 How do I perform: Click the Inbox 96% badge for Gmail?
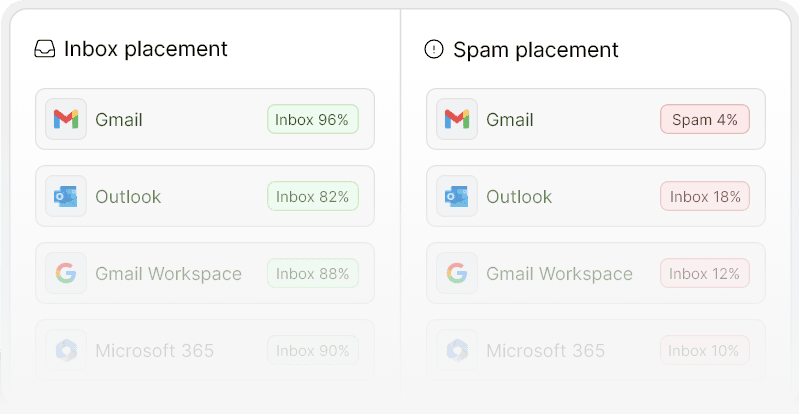(313, 119)
